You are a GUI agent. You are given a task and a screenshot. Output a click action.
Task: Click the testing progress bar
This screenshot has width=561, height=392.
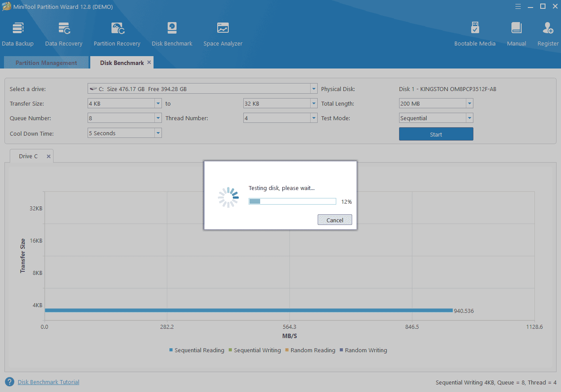[292, 201]
